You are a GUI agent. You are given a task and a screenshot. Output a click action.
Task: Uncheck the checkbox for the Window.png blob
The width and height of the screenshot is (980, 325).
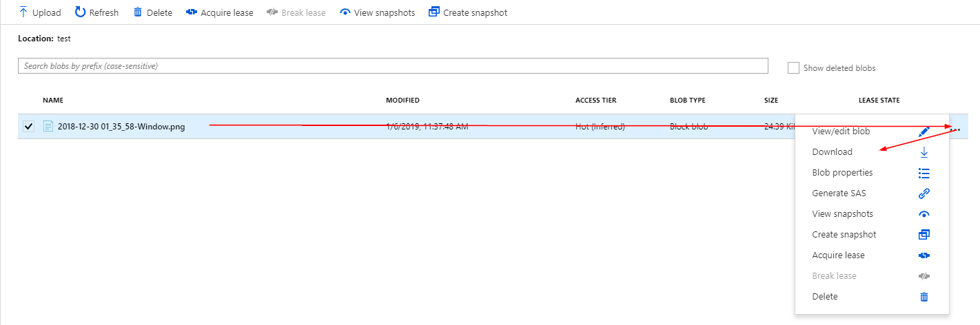click(28, 127)
